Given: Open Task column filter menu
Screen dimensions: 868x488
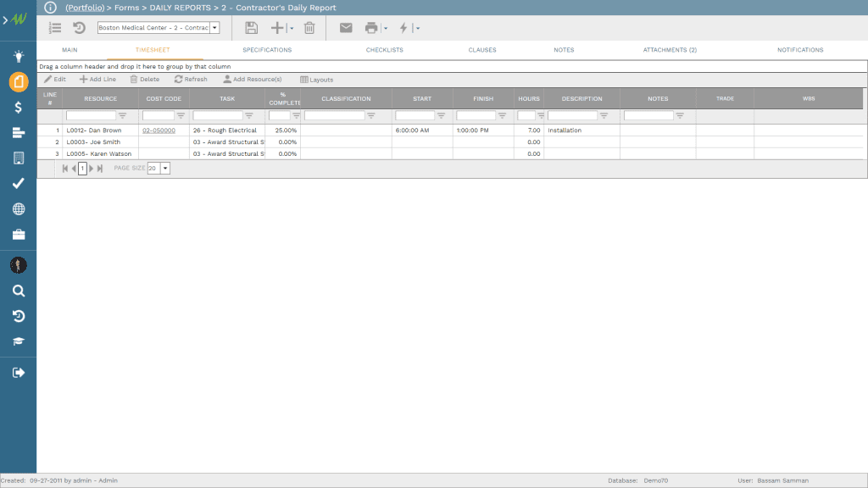Looking at the screenshot, I should point(249,115).
